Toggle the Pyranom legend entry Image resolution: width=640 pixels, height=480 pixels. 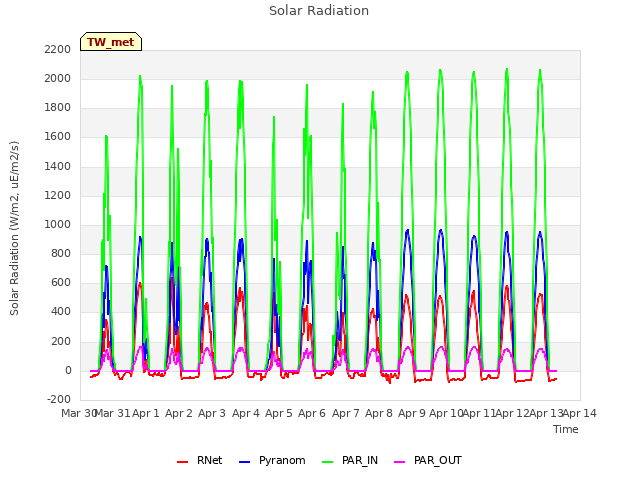pyautogui.click(x=272, y=460)
